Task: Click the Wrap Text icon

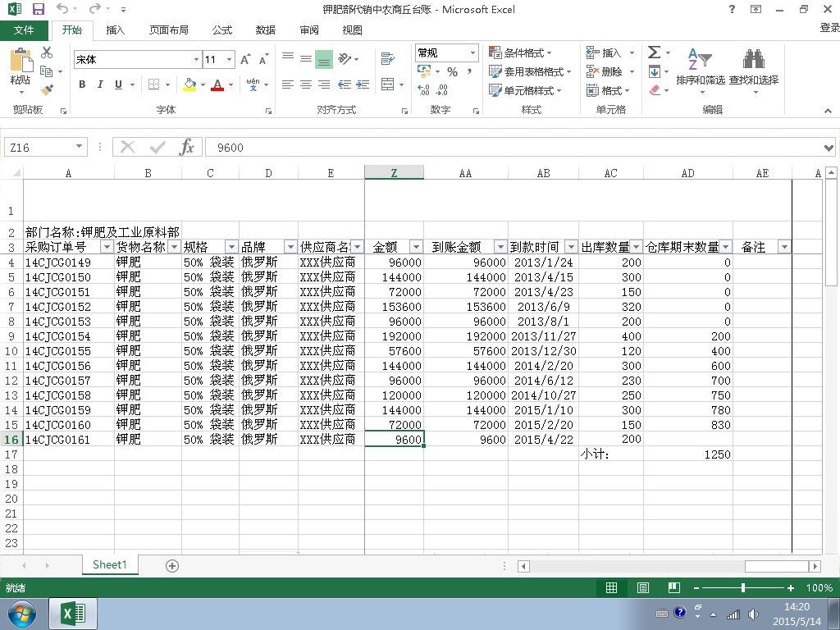Action: (388, 58)
